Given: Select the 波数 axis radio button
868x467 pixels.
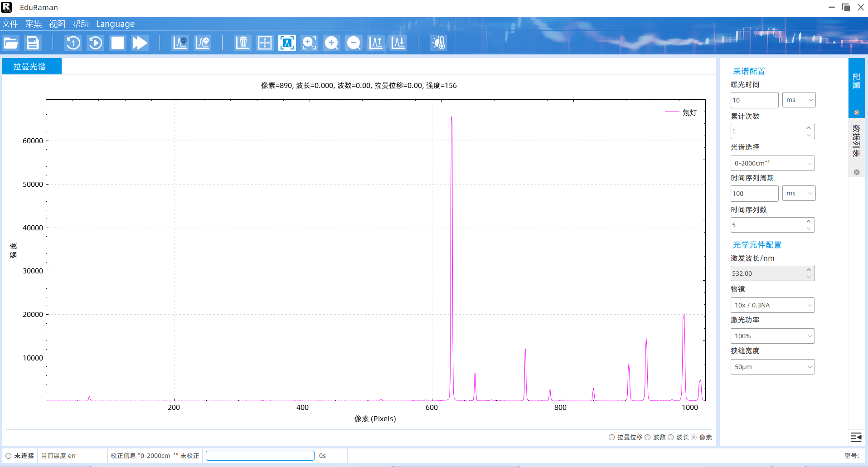Looking at the screenshot, I should coord(648,438).
